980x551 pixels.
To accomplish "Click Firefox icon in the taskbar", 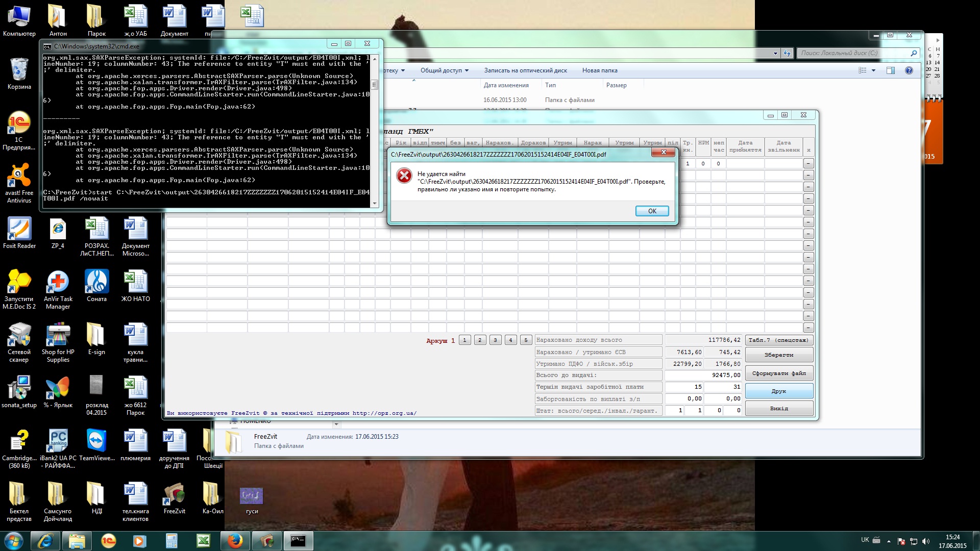I will 235,541.
